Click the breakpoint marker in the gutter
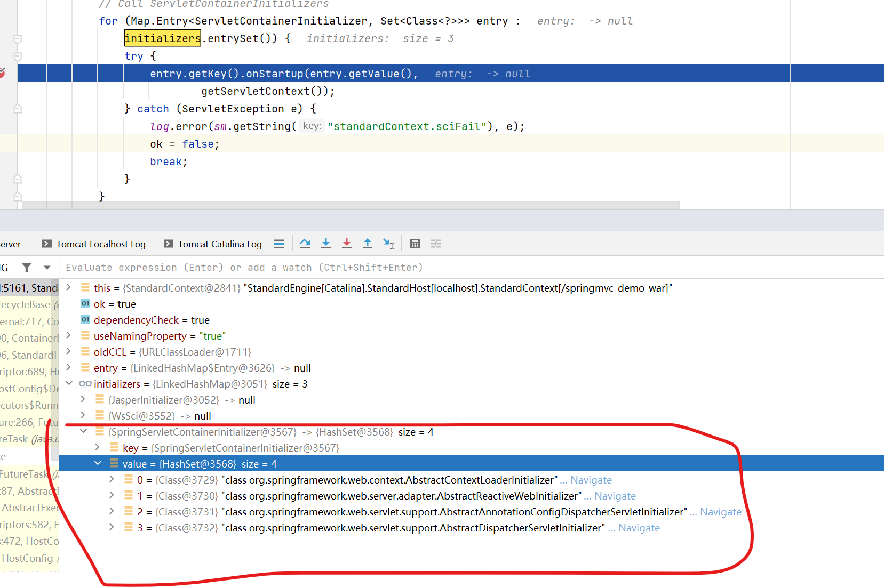 click(2, 73)
